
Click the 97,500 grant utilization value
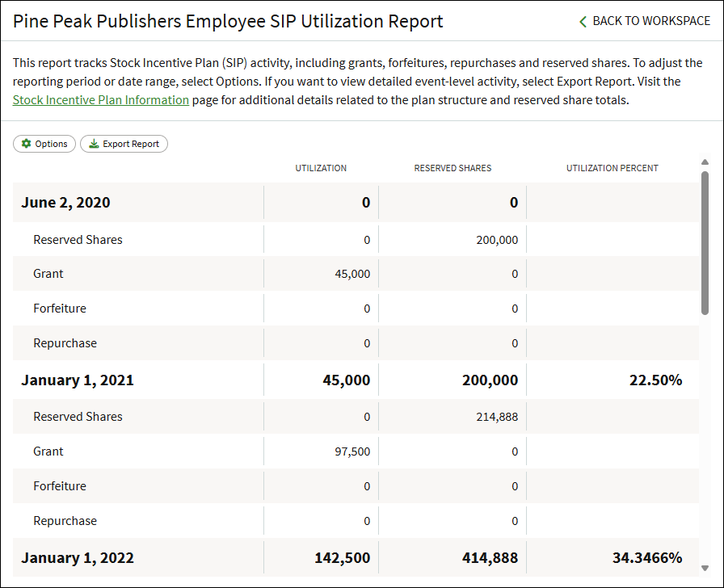(x=352, y=451)
